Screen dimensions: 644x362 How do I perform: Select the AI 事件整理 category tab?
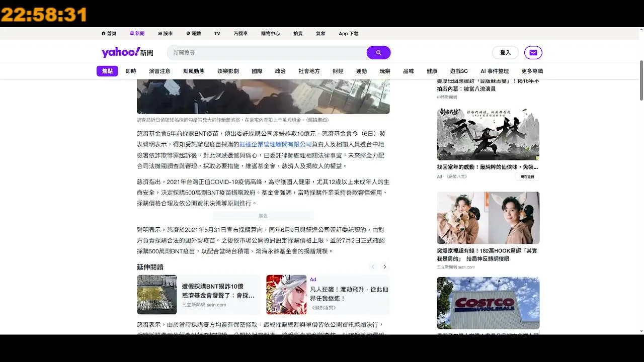click(495, 71)
